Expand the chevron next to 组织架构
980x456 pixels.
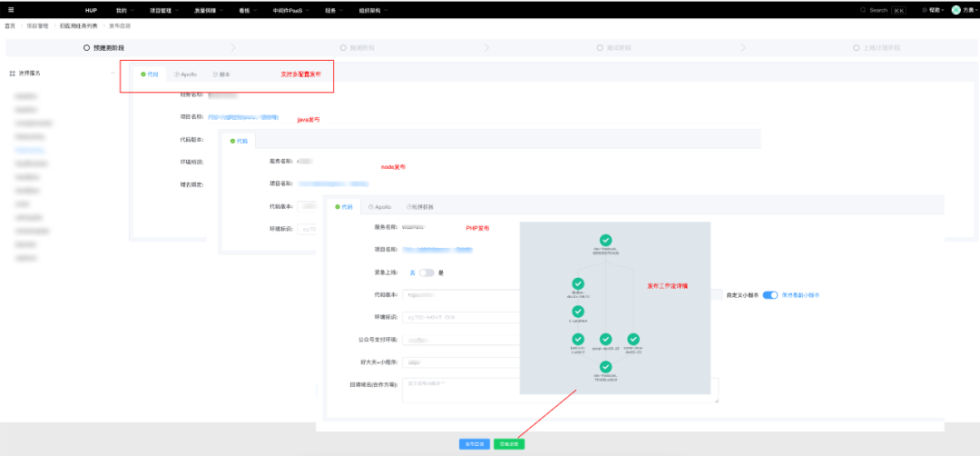click(x=386, y=11)
